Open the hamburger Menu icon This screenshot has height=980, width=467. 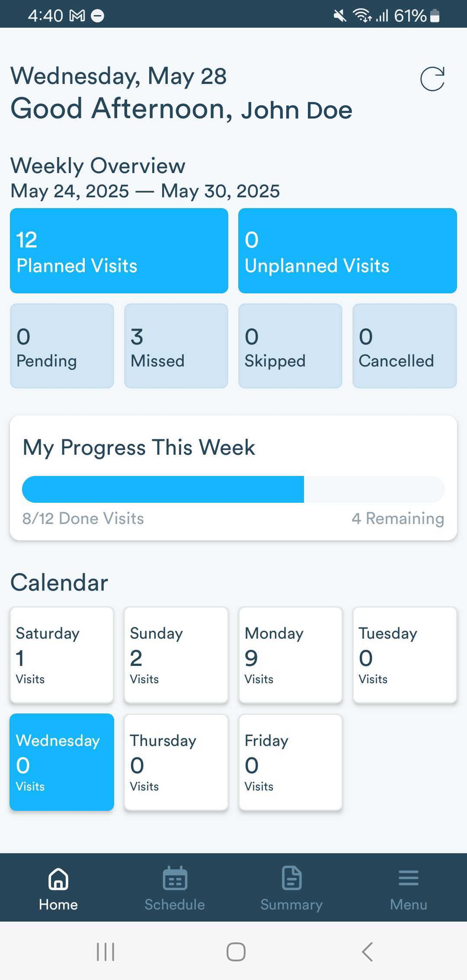pos(408,878)
